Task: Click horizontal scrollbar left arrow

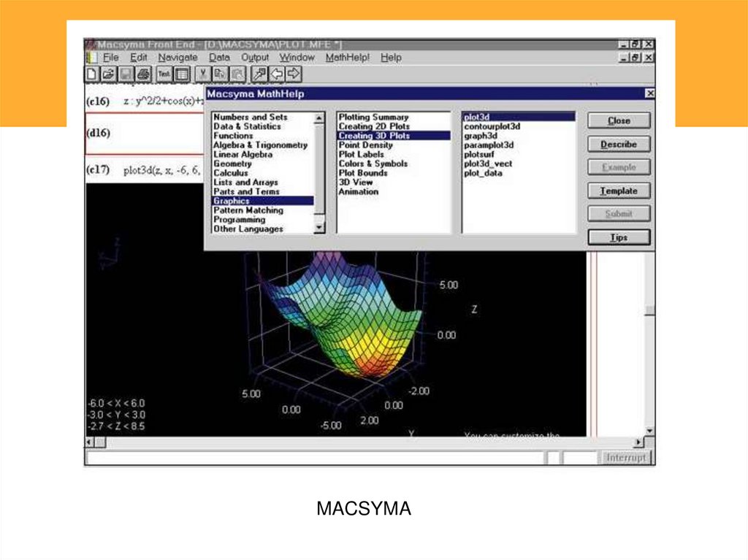Action: 90,442
